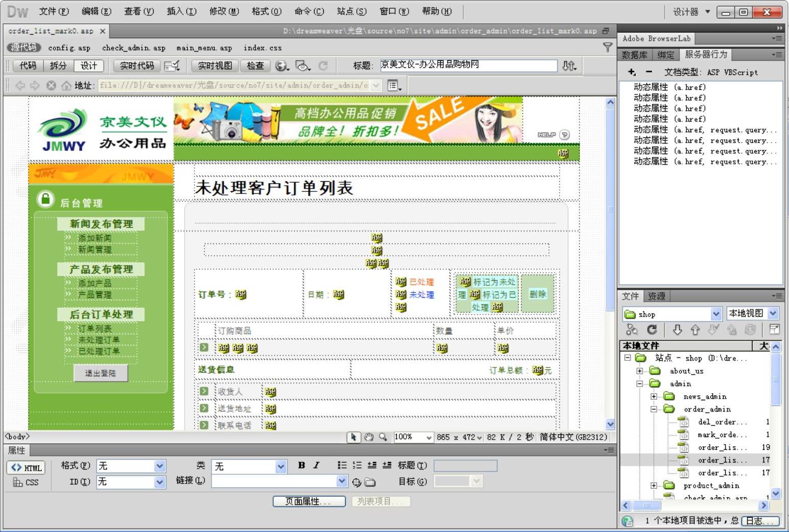Click refresh icon in Files panel
This screenshot has width=789, height=532.
coord(652,330)
